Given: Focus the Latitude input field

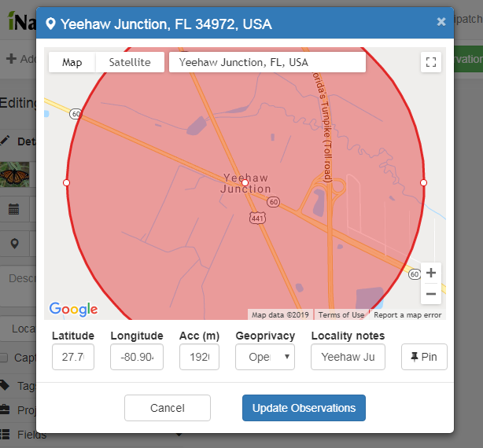Looking at the screenshot, I should point(73,357).
